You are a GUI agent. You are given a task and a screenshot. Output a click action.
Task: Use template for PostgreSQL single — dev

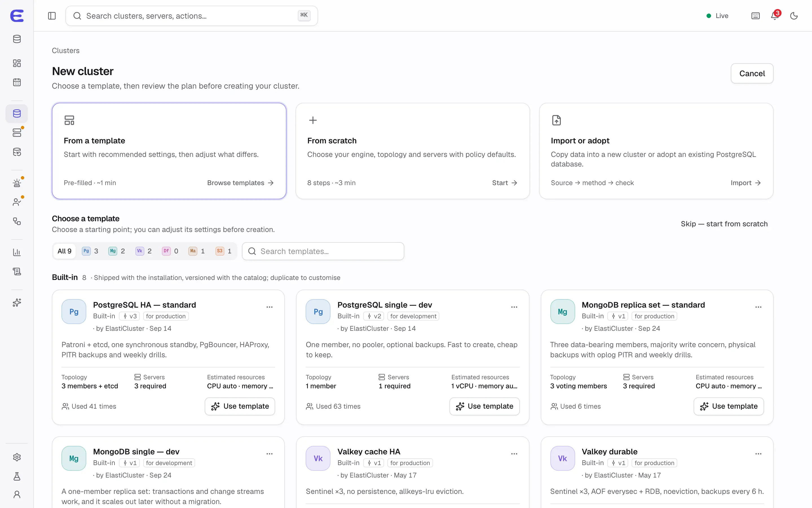(484, 406)
